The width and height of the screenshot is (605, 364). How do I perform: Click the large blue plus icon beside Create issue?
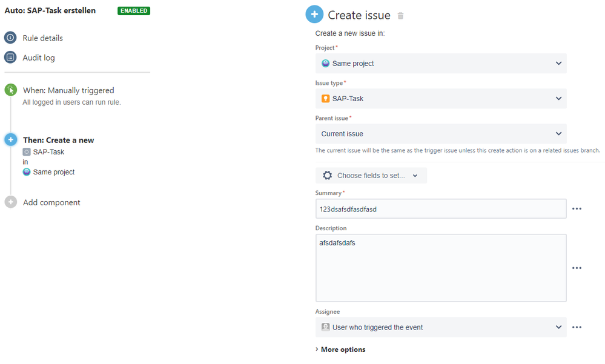314,15
